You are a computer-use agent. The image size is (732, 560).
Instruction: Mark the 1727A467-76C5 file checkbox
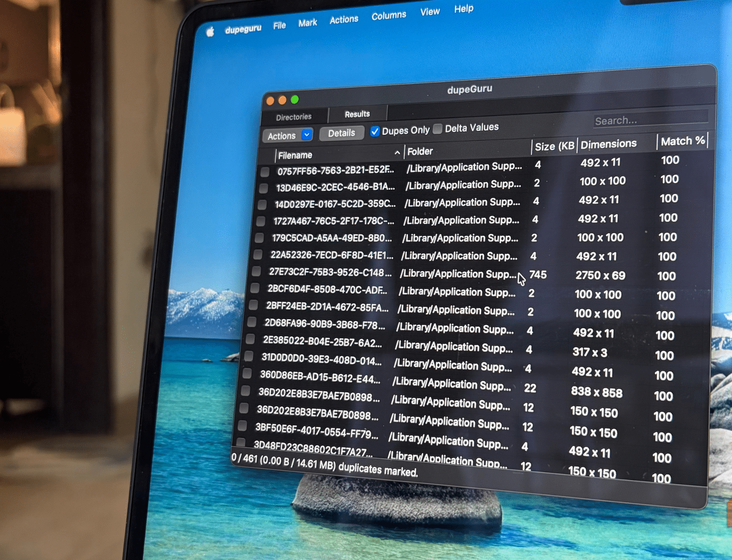pyautogui.click(x=261, y=221)
